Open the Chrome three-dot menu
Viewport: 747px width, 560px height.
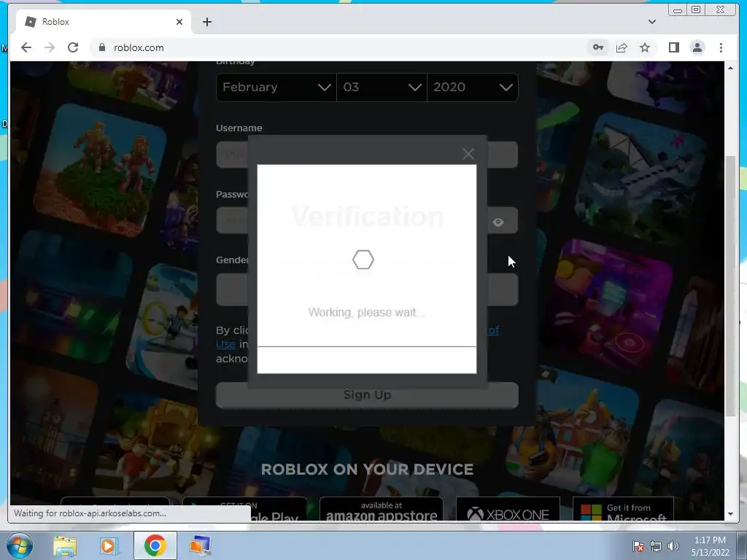[721, 47]
